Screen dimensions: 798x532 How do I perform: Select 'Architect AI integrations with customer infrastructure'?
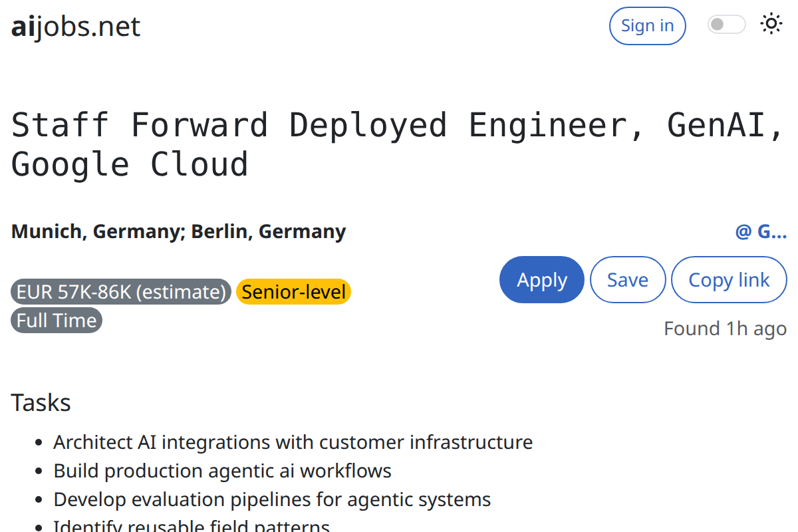[x=293, y=442]
